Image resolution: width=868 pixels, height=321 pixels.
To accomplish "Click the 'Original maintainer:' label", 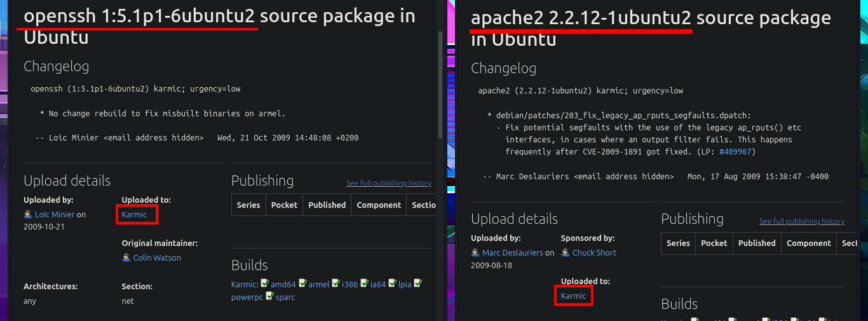I will pyautogui.click(x=159, y=243).
